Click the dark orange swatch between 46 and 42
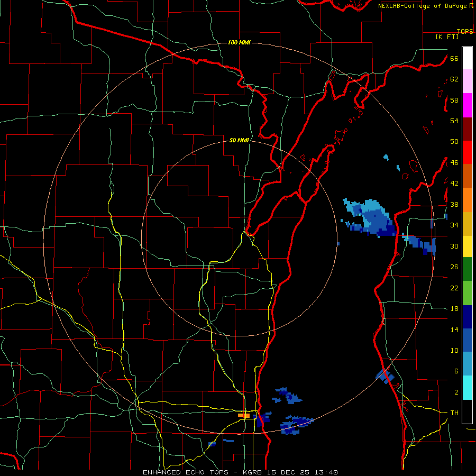Screen dimensions: 476x476 click(467, 176)
